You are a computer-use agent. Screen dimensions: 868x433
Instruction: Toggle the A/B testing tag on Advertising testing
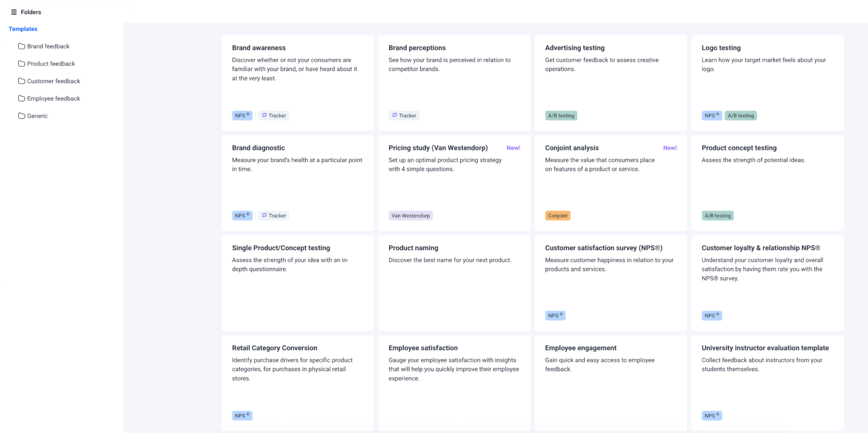(x=561, y=115)
